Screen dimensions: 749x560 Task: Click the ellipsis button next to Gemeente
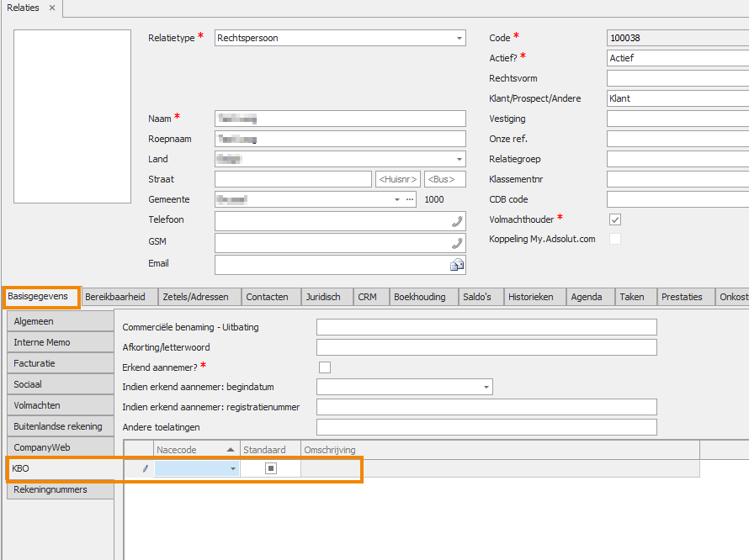(x=408, y=199)
